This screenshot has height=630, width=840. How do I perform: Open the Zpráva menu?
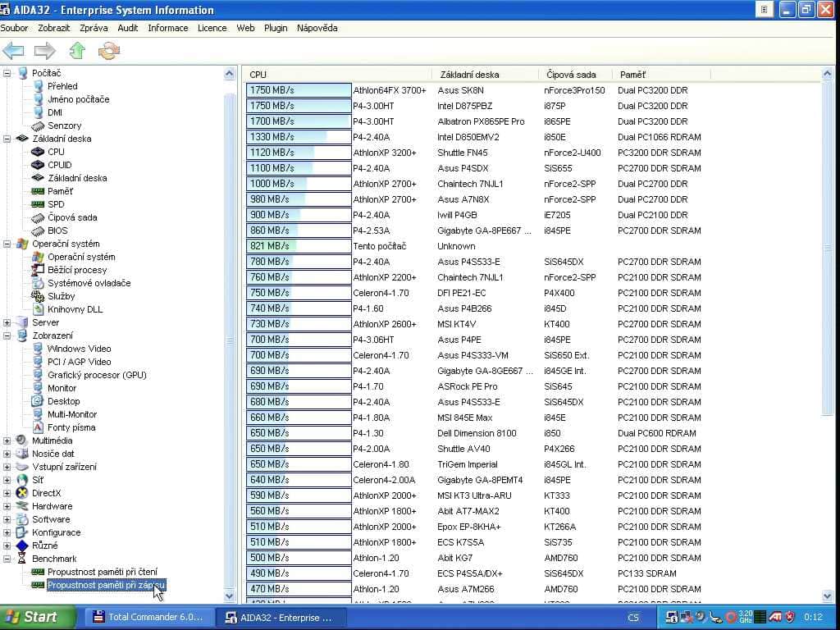(94, 28)
